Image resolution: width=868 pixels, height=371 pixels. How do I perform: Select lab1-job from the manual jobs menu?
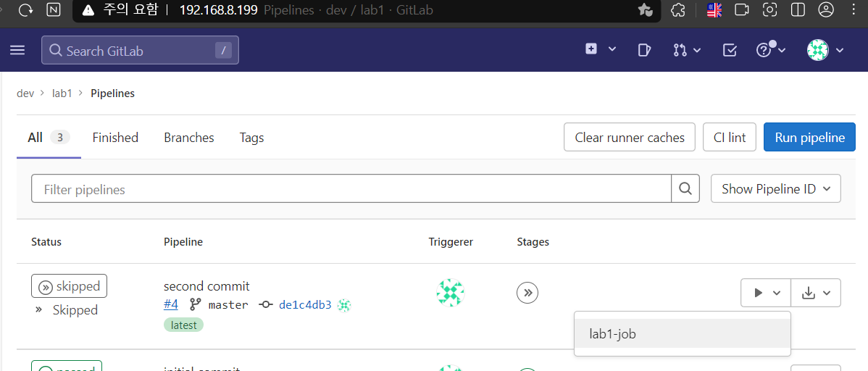683,333
